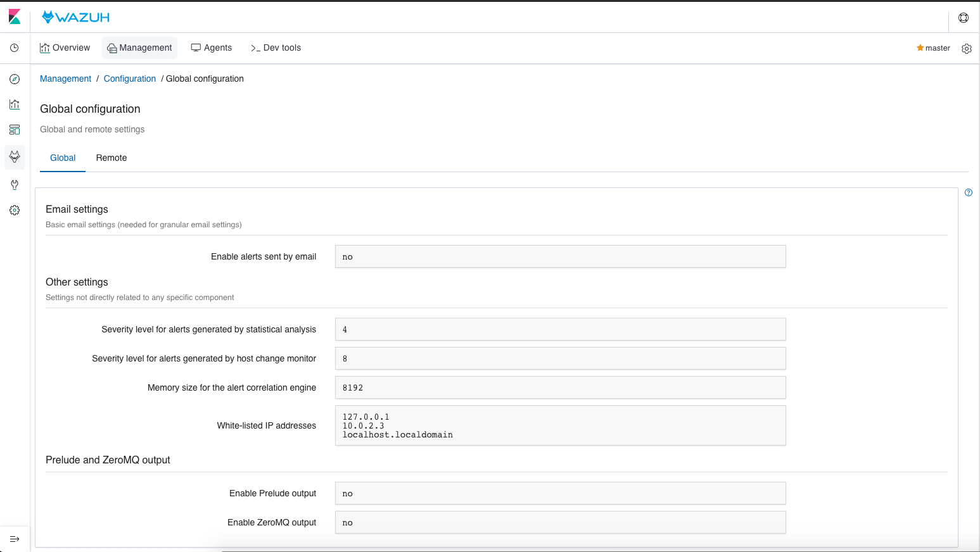This screenshot has height=552, width=980.
Task: Open the Kibana home logo at top left
Action: (14, 17)
